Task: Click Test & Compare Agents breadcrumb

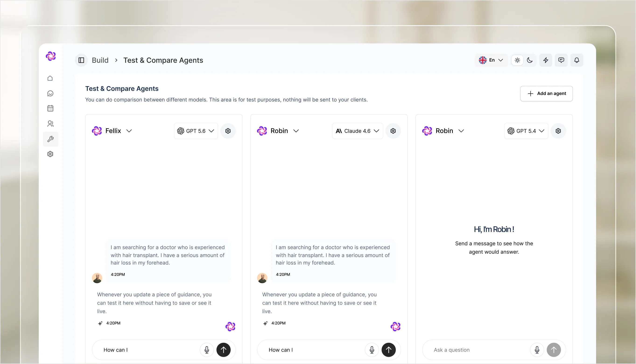Action: [x=163, y=60]
